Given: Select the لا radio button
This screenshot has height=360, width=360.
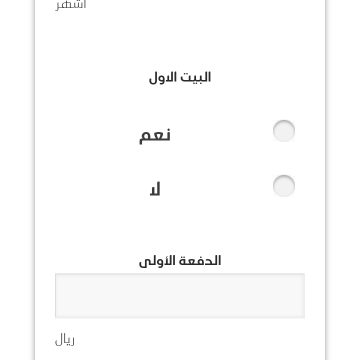Looking at the screenshot, I should point(284,186).
